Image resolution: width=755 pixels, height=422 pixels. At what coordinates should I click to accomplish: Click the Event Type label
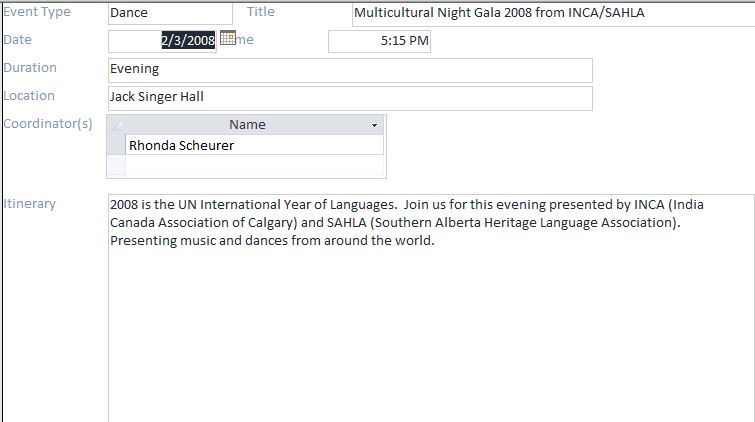tap(37, 12)
